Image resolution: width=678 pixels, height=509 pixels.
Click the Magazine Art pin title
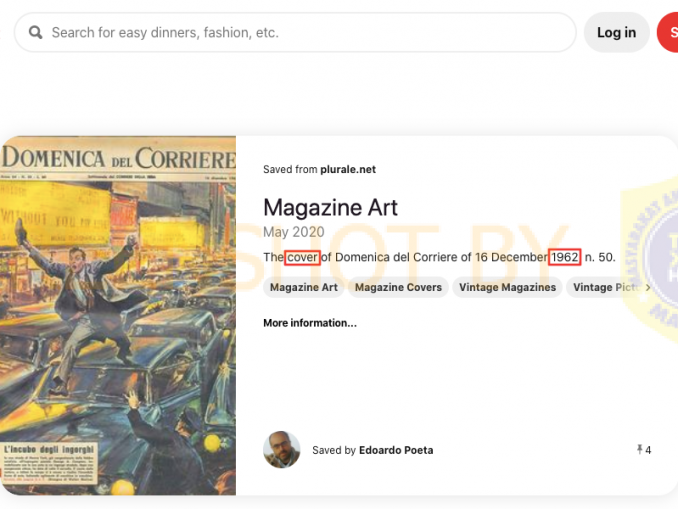click(x=330, y=208)
